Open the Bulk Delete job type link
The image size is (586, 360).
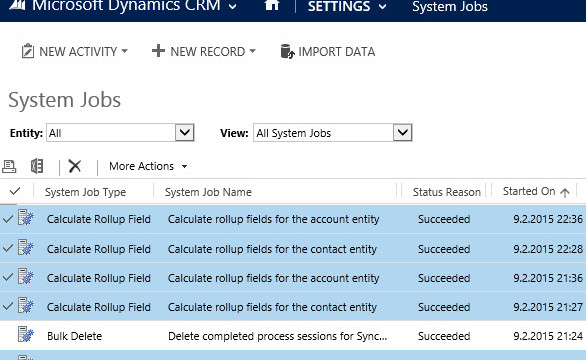click(x=74, y=336)
